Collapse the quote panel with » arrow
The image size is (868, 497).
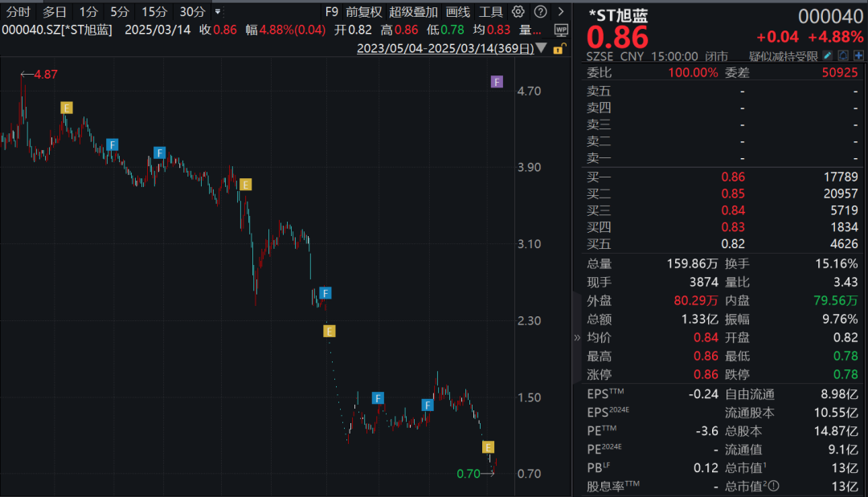point(577,337)
